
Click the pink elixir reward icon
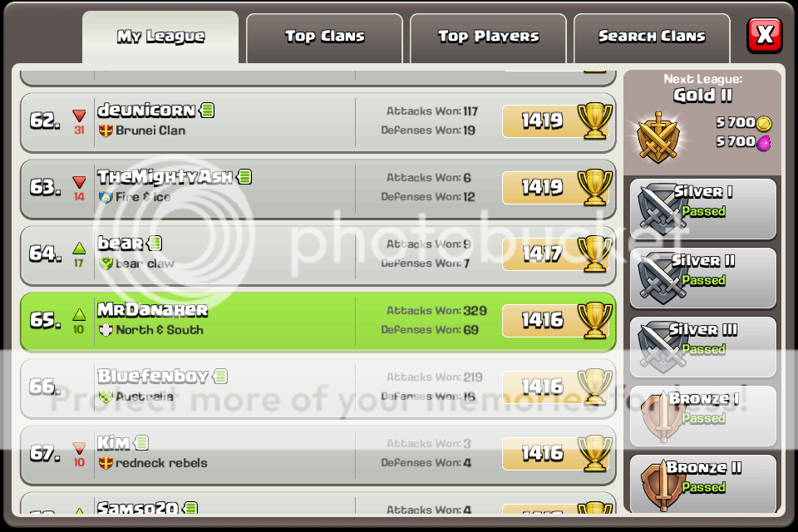tap(763, 143)
